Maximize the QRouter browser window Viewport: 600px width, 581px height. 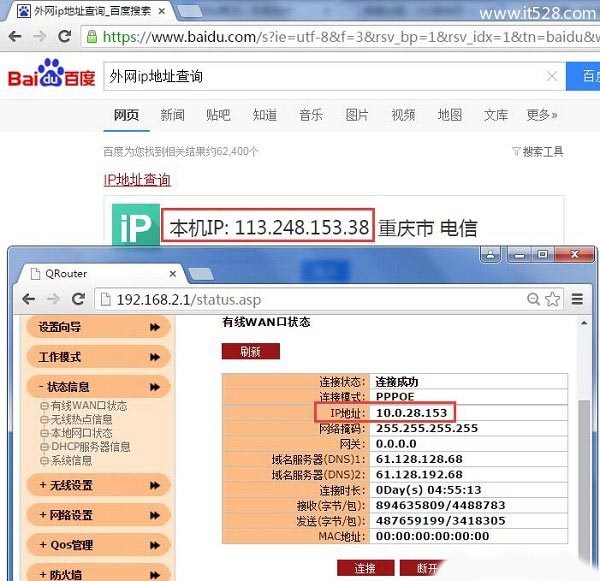tap(543, 255)
